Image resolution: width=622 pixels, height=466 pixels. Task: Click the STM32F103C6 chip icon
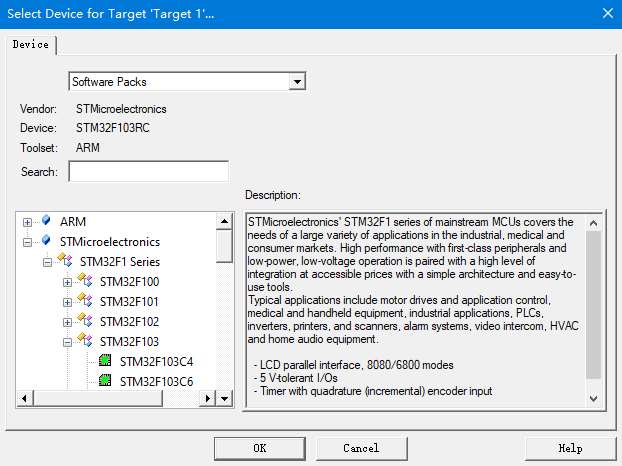(x=105, y=380)
